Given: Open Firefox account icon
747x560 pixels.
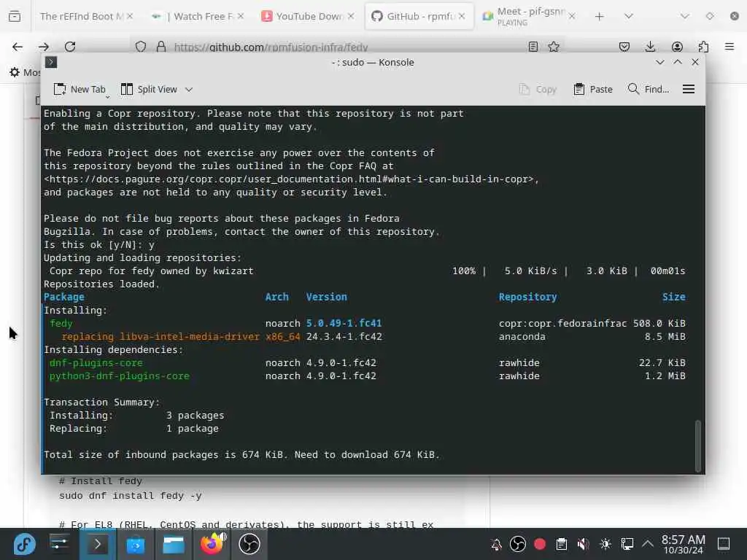Looking at the screenshot, I should point(677,47).
